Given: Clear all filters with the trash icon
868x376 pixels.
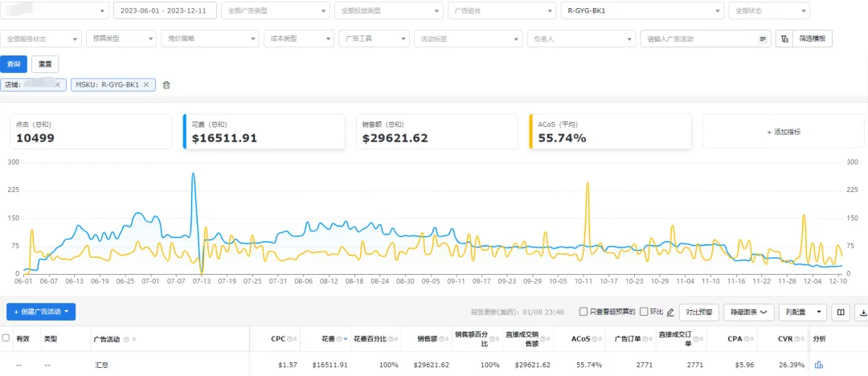Looking at the screenshot, I should click(x=166, y=84).
